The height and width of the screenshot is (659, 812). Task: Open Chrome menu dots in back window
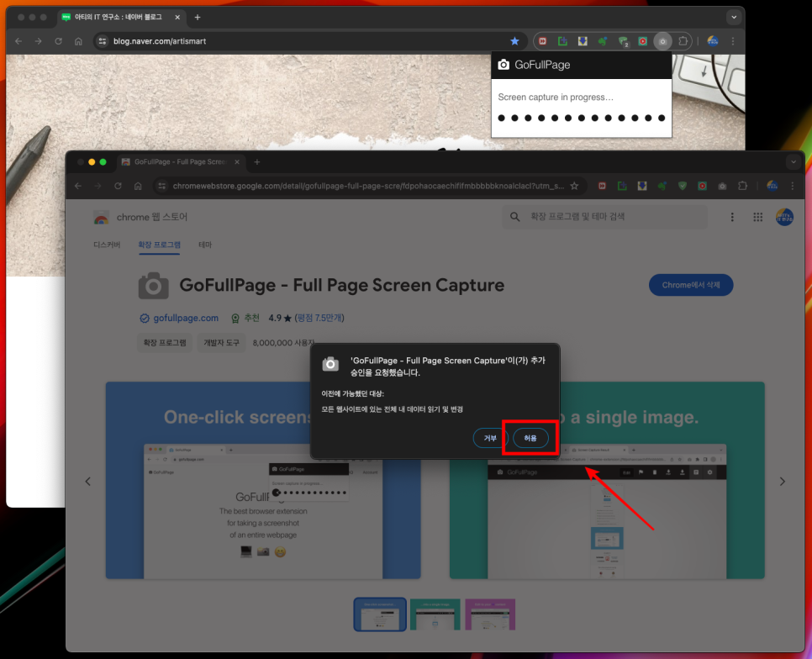(x=732, y=41)
